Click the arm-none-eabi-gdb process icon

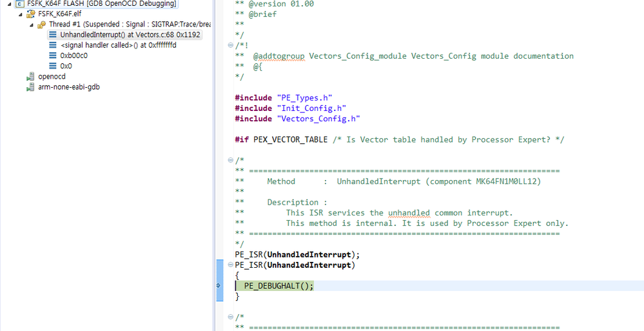point(30,87)
